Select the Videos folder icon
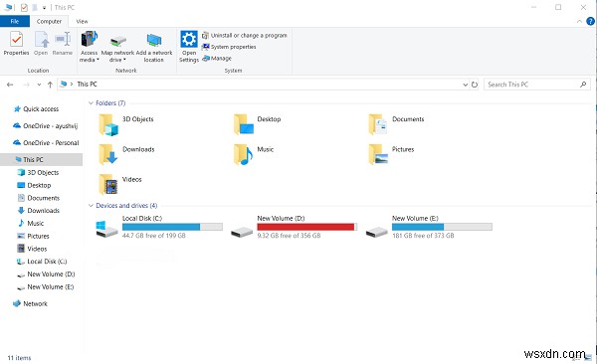This screenshot has width=597, height=364. point(108,185)
